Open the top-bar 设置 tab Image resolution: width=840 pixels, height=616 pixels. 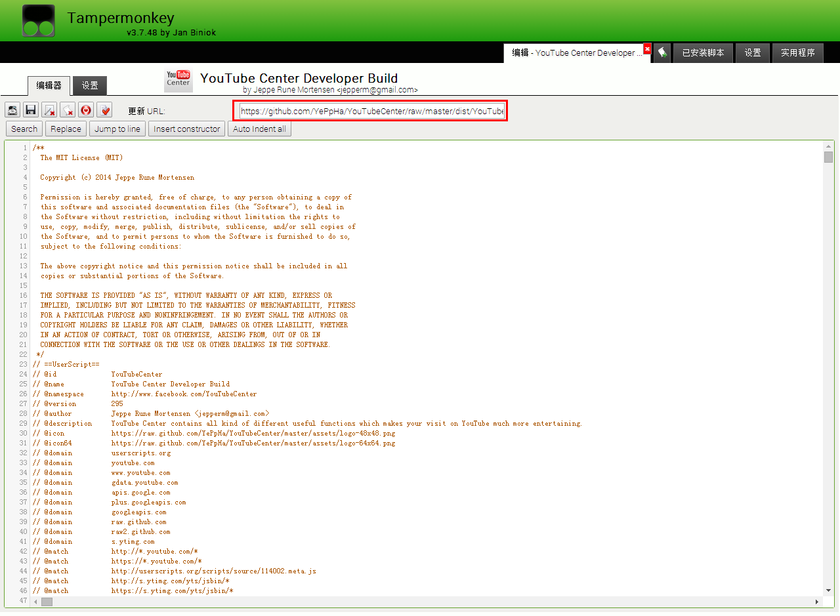[x=753, y=52]
